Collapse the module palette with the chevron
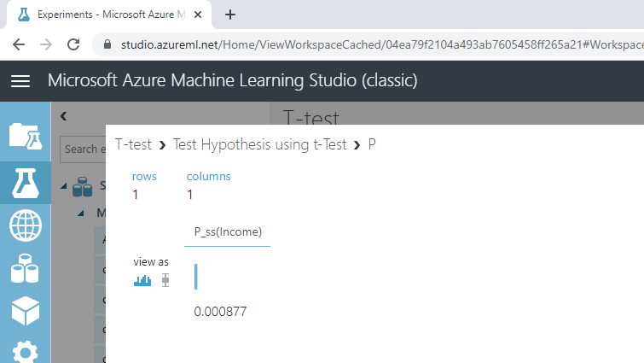644x363 pixels. point(63,116)
